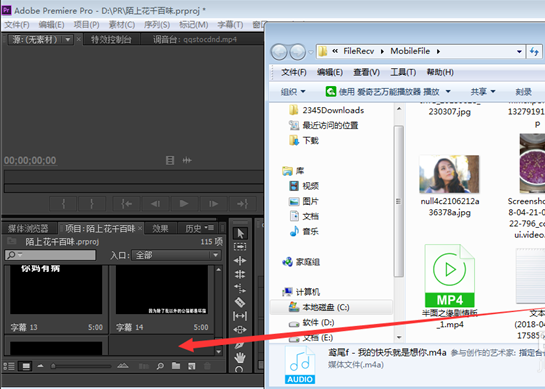Open the 素材(C) menu in Premiere

click(x=122, y=25)
